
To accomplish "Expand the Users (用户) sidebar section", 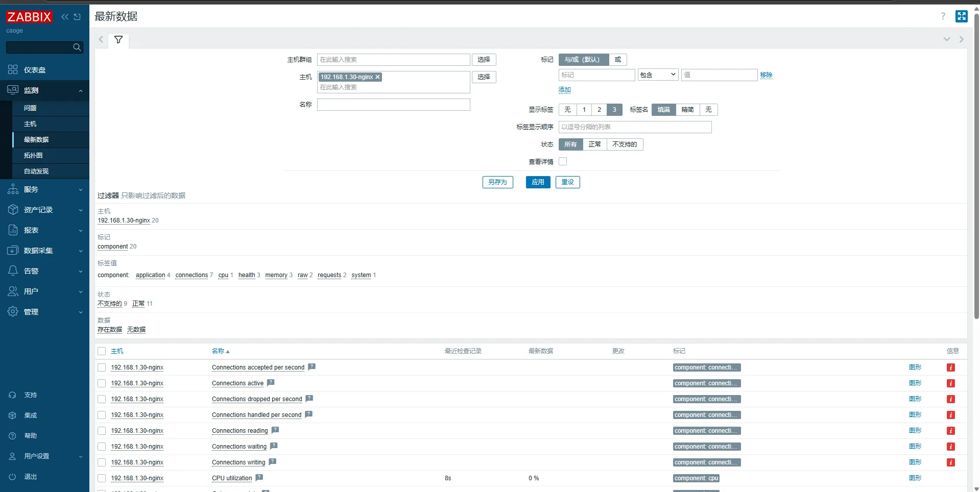I will [x=44, y=291].
